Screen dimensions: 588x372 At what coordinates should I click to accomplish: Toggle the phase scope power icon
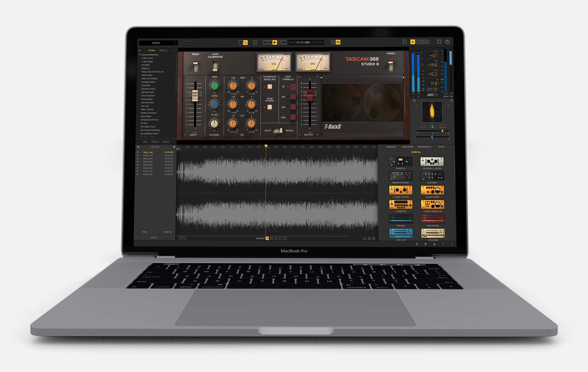tap(451, 101)
